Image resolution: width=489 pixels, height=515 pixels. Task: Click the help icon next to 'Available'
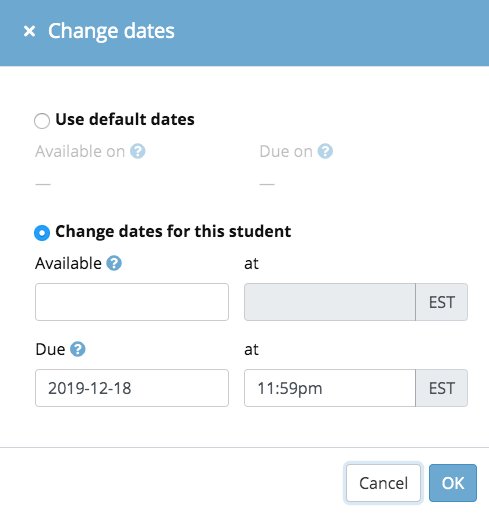point(114,263)
